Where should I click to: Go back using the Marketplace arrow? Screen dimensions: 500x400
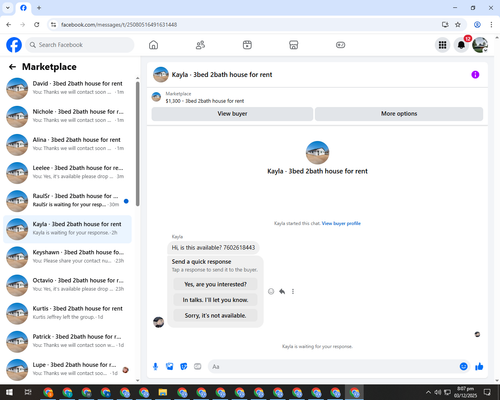(x=12, y=67)
